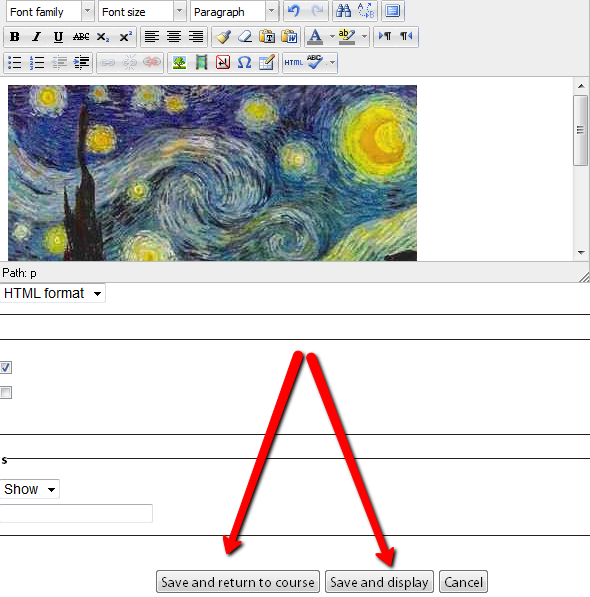Click the empty text input field
Screen dimensions: 590x597
tap(76, 513)
